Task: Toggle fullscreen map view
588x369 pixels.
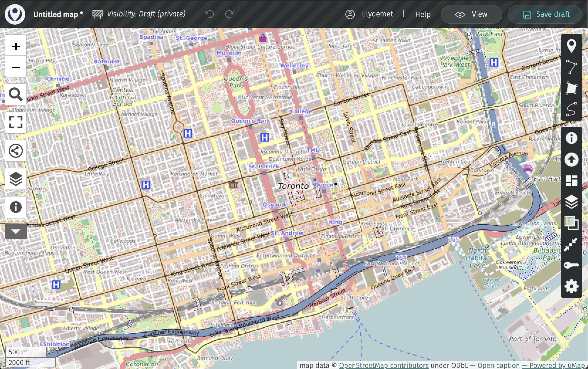Action: pos(16,122)
